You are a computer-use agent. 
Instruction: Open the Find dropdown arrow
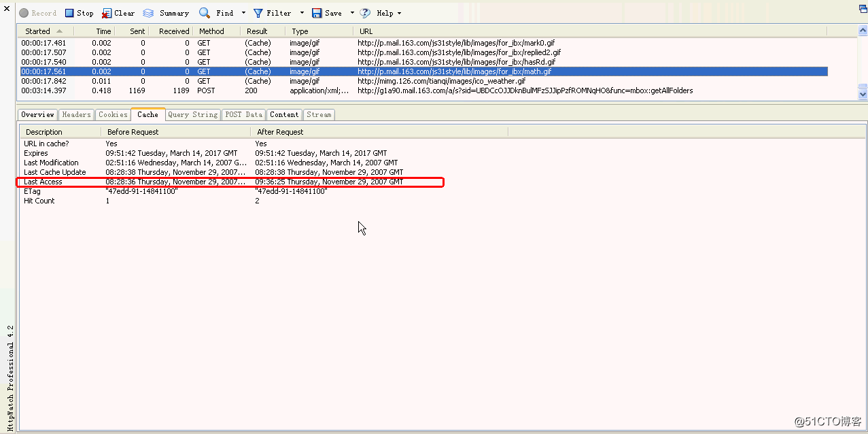pyautogui.click(x=243, y=13)
